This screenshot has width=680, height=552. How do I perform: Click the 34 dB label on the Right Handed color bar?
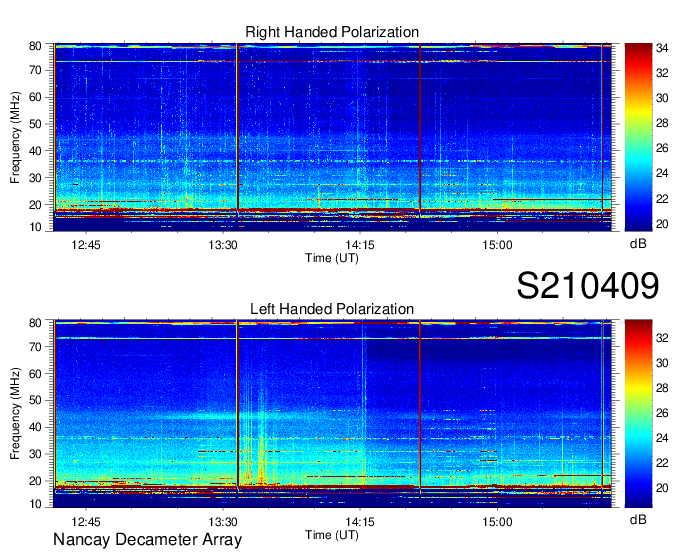click(662, 48)
